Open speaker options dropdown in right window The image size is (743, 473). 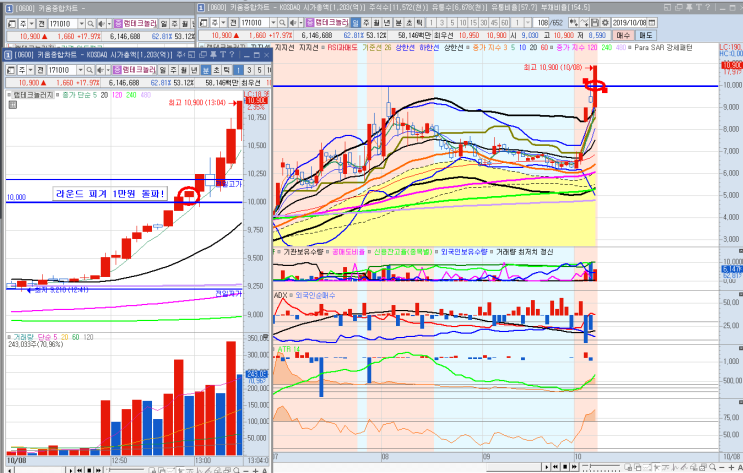pyautogui.click(x=300, y=23)
